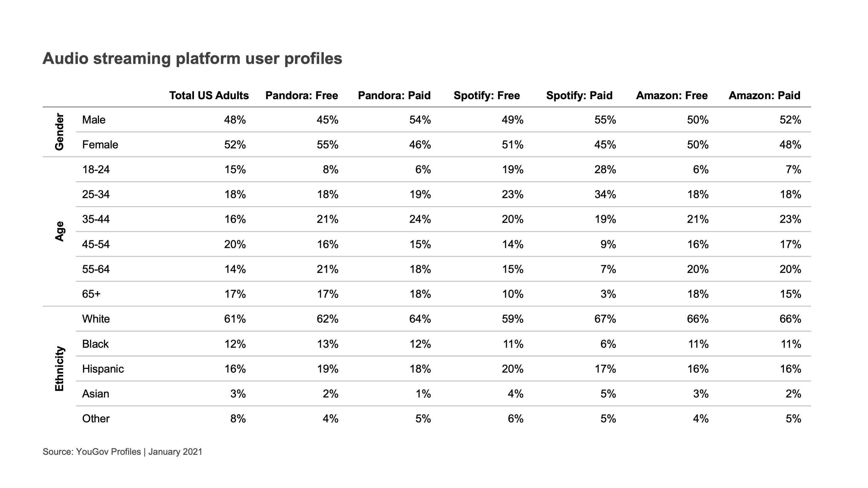Click the "Female" row label
This screenshot has width=868, height=488.
[x=100, y=145]
